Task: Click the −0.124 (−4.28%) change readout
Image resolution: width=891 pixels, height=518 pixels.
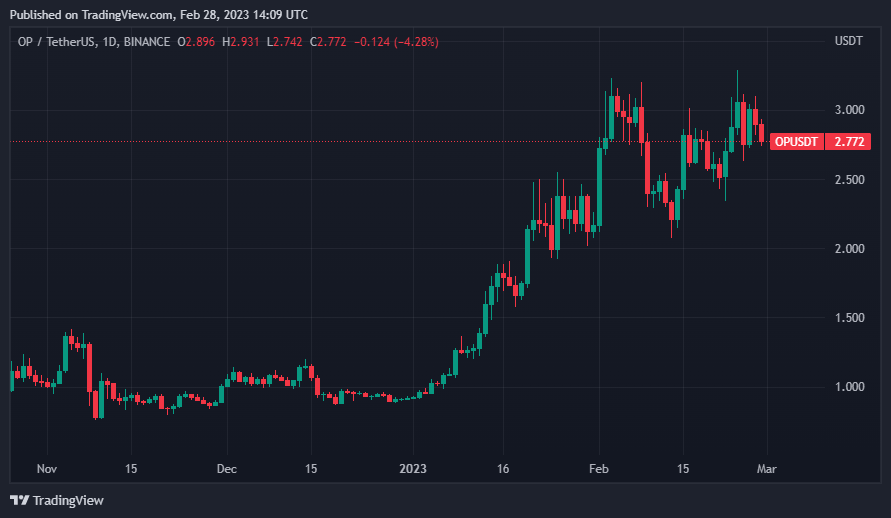Action: [397, 42]
